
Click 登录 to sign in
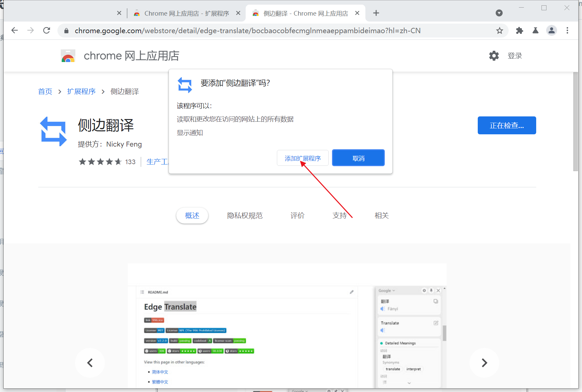[x=515, y=56]
